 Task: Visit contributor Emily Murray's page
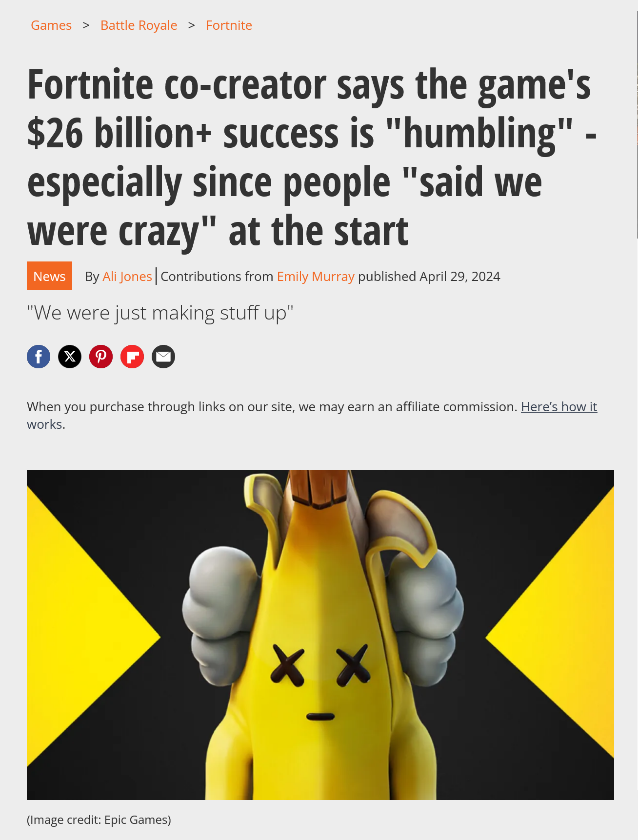(316, 277)
